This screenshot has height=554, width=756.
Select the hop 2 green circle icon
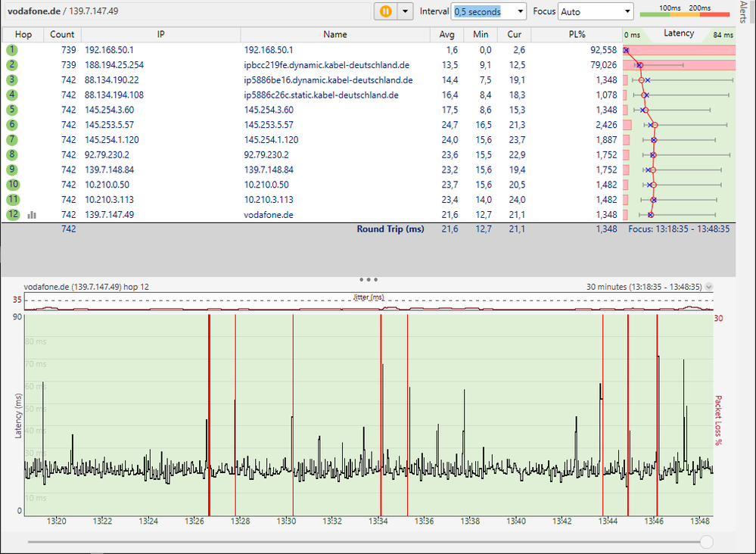(x=12, y=64)
